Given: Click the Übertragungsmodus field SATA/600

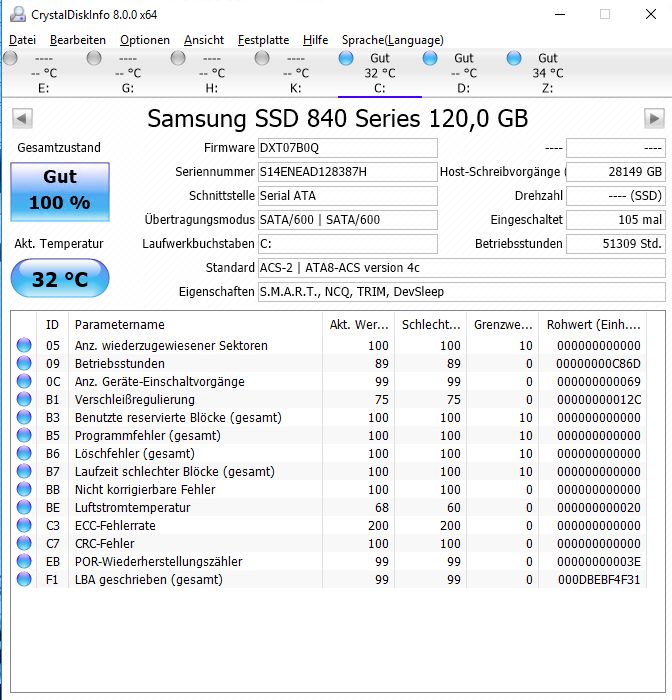Looking at the screenshot, I should pyautogui.click(x=347, y=220).
